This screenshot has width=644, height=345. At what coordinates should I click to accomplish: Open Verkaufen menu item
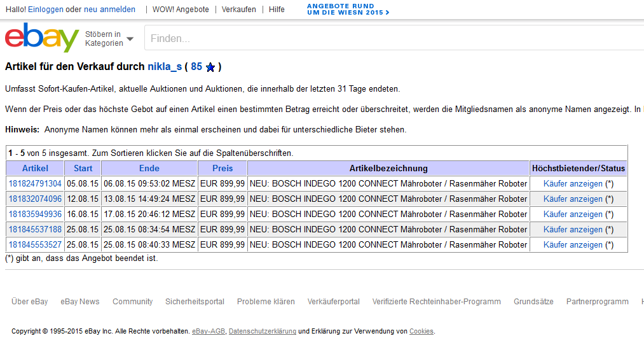click(238, 10)
